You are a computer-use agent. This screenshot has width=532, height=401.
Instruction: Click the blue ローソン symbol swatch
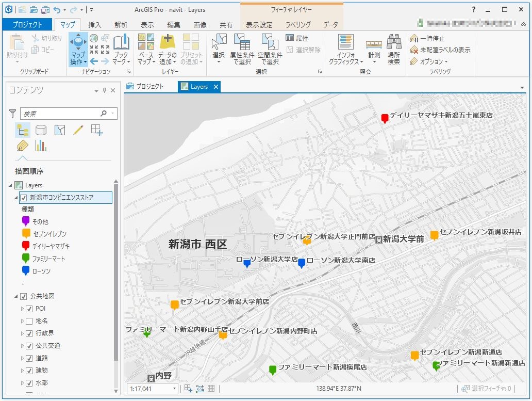26,270
